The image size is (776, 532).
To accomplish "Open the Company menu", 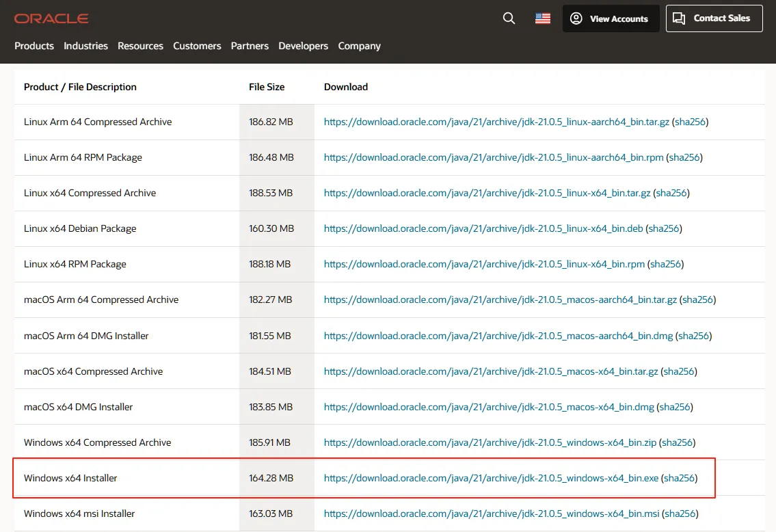I will (359, 46).
